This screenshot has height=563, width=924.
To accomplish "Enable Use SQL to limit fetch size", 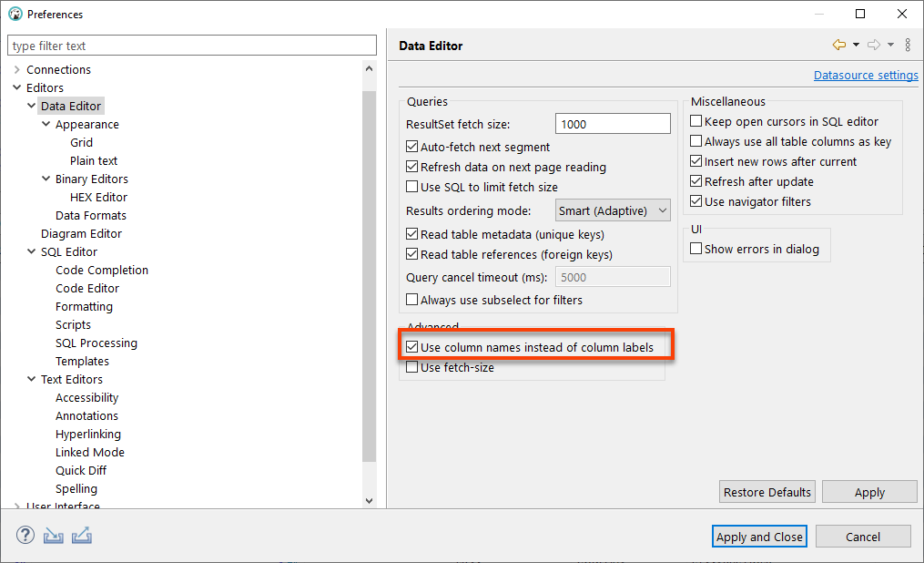I will point(412,187).
